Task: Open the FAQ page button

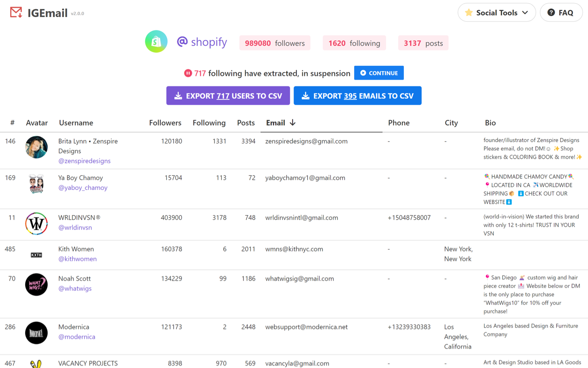Action: coord(561,12)
